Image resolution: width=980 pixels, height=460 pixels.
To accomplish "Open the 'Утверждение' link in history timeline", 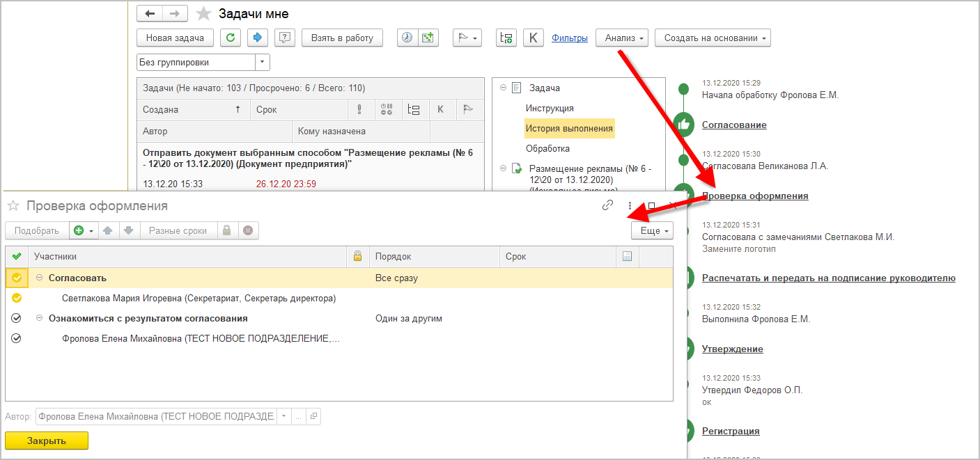I will tap(733, 349).
